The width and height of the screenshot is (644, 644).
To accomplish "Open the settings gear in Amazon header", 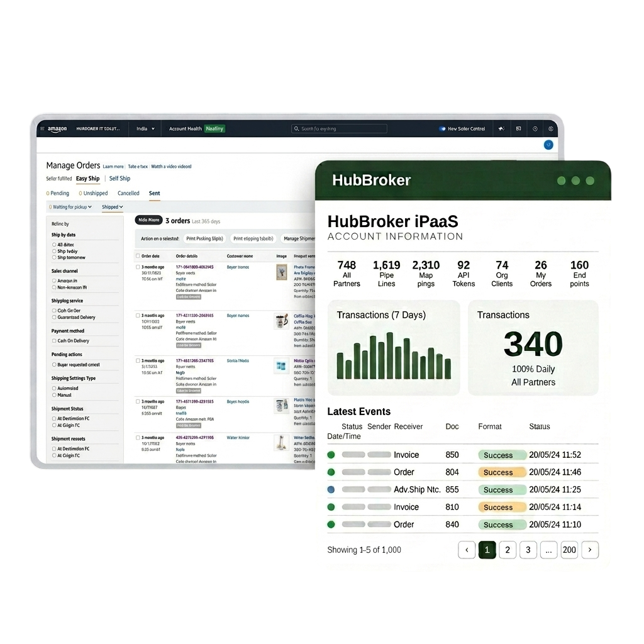I will (551, 128).
